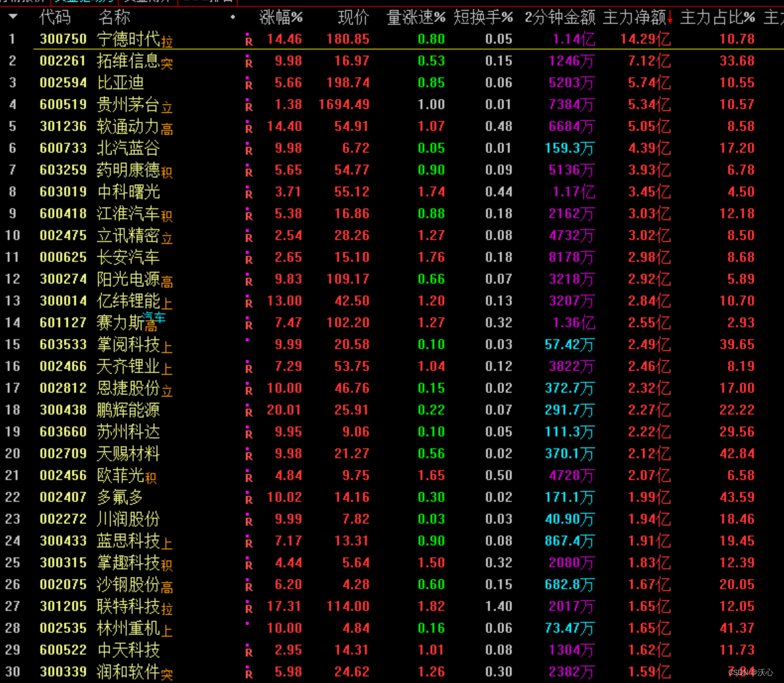This screenshot has width=784, height=683.
Task: Select stock name 林州重机
Action: tap(128, 628)
